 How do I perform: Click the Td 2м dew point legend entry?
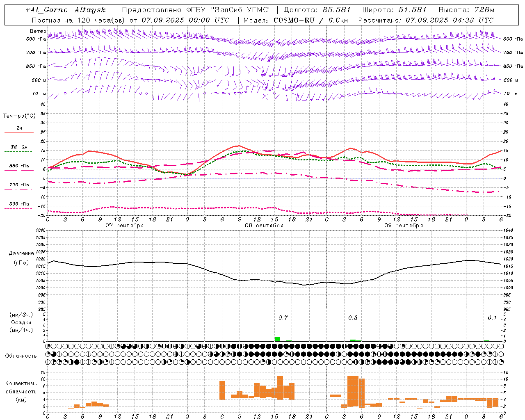pyautogui.click(x=19, y=147)
